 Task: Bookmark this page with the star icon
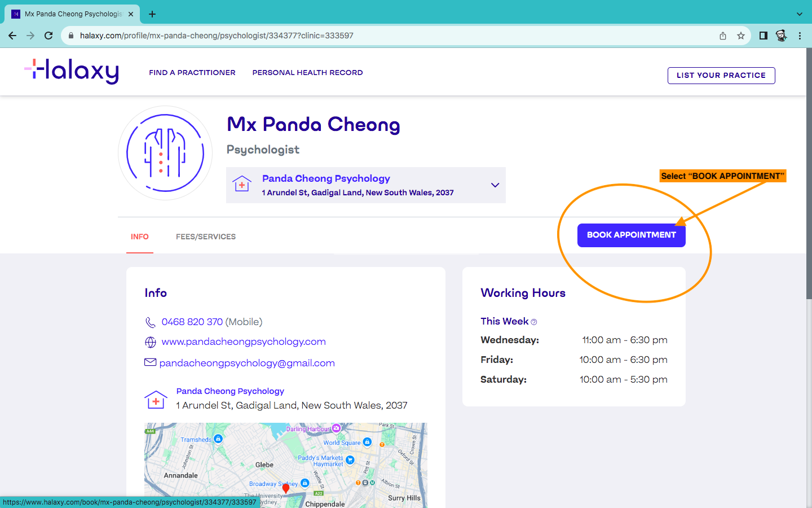(741, 36)
